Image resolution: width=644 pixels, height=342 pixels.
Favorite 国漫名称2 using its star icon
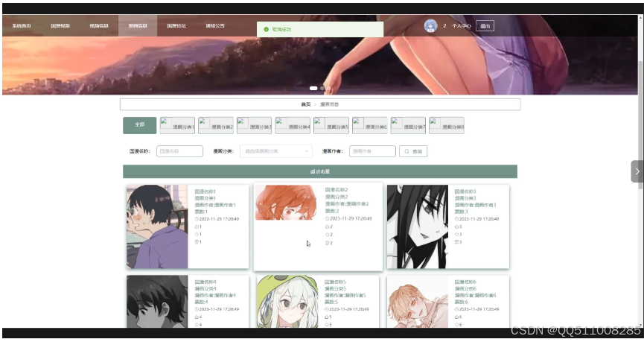328,235
